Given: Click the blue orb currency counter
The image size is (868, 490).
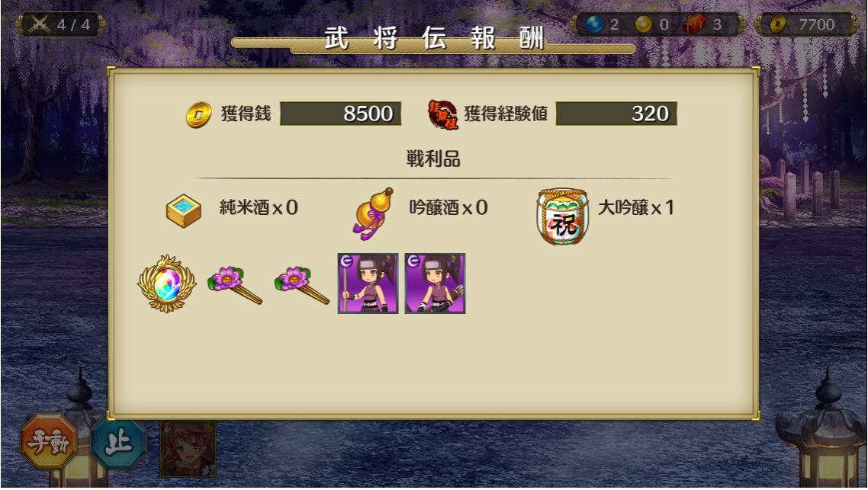Looking at the screenshot, I should click(603, 24).
